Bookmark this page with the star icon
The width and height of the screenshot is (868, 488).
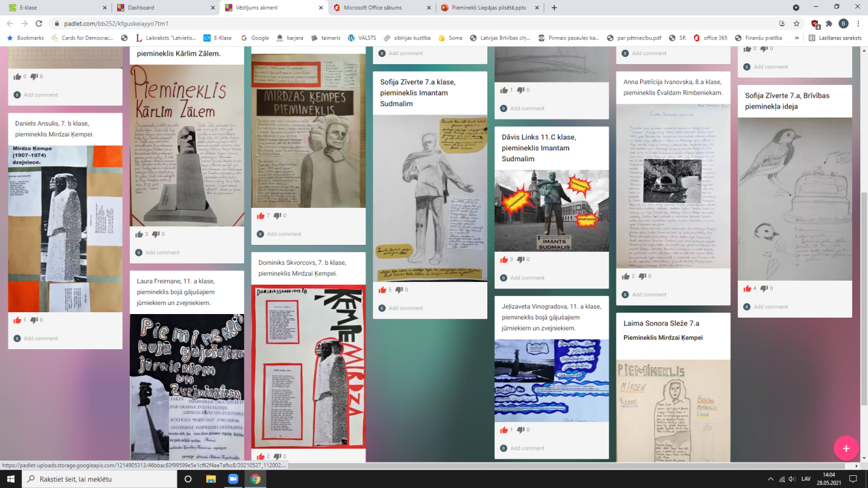pos(796,24)
